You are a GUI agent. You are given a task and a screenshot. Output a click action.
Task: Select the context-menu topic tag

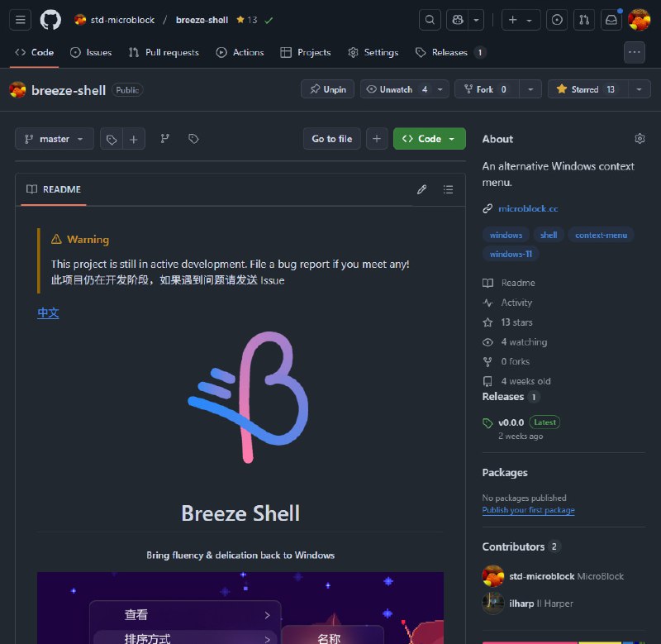coord(601,235)
